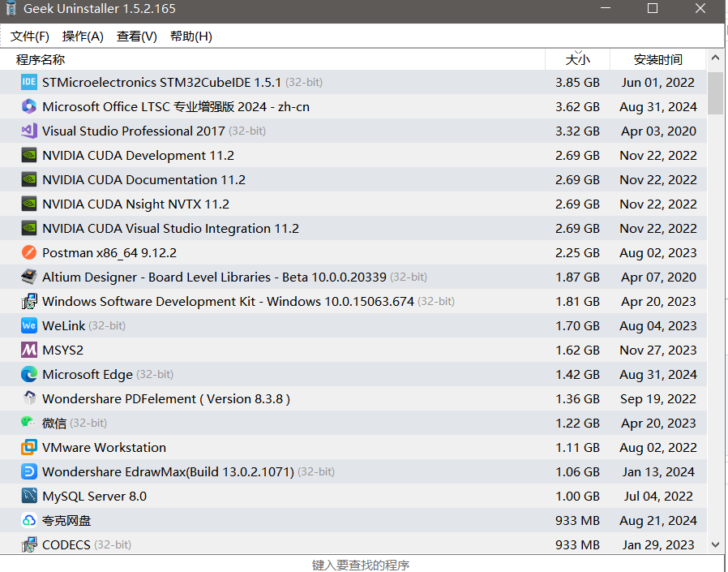728x572 pixels.
Task: Click the 2.25 GB size for Postman
Action: [577, 252]
